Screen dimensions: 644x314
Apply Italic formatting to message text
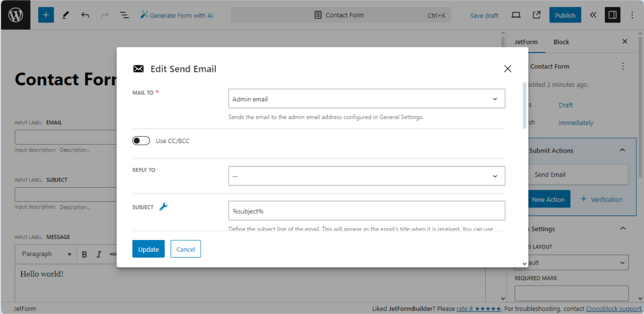[98, 253]
